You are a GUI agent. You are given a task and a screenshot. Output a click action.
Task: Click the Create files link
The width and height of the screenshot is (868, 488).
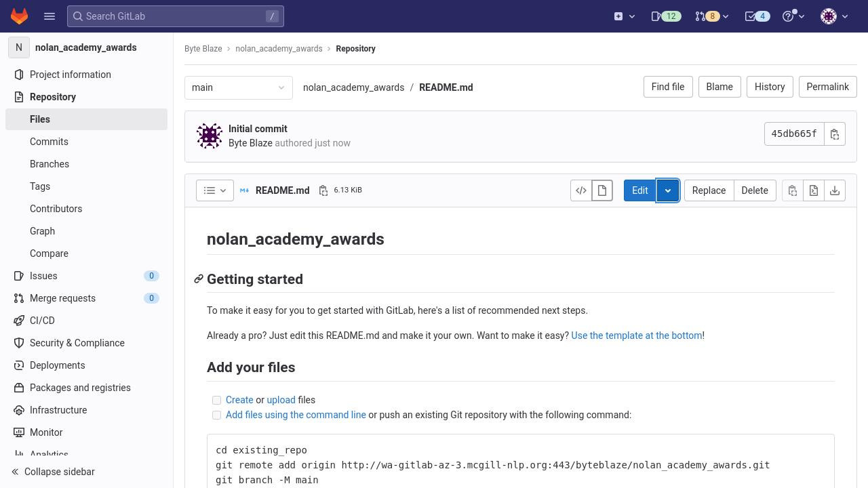(239, 400)
